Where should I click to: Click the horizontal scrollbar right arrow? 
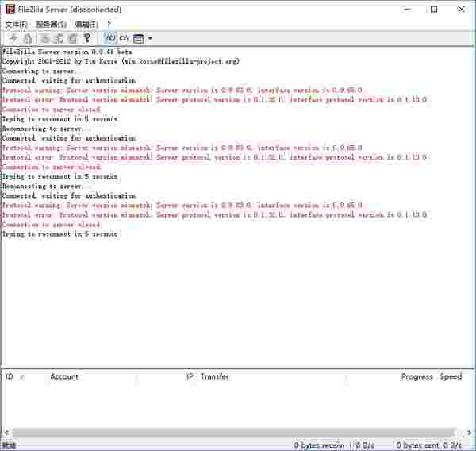(470, 433)
